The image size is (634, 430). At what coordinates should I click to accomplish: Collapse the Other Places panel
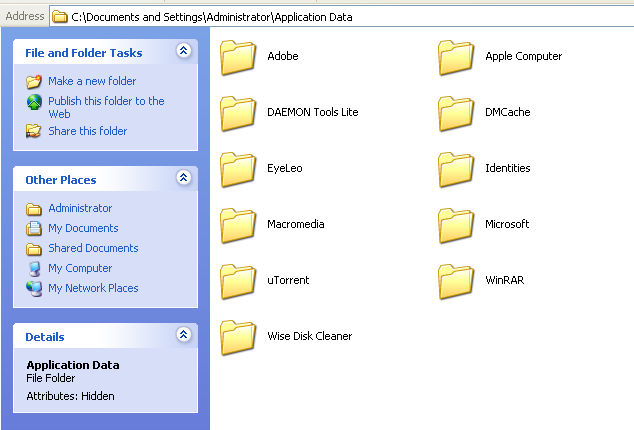pyautogui.click(x=184, y=178)
